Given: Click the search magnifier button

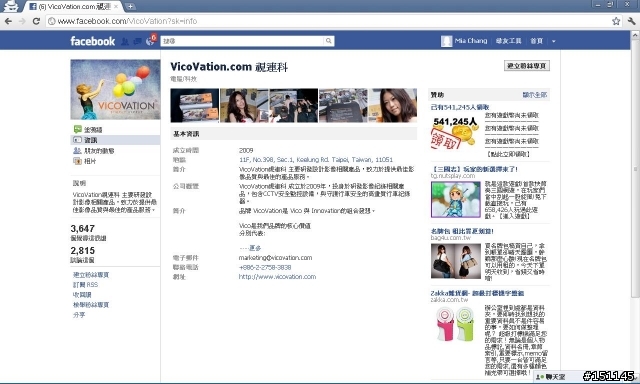Looking at the screenshot, I should click(x=329, y=41).
